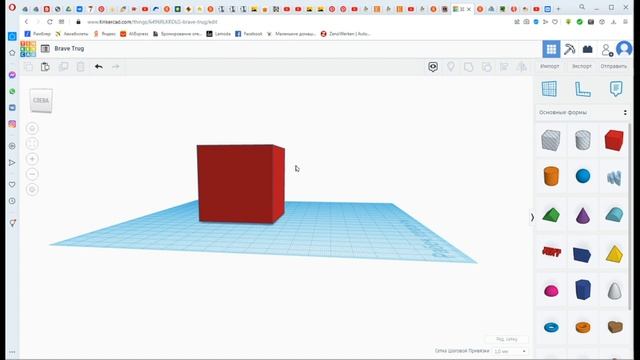Image resolution: width=640 pixels, height=360 pixels.
Task: Pick the striped Cylinder hole shape
Action: coord(583,140)
